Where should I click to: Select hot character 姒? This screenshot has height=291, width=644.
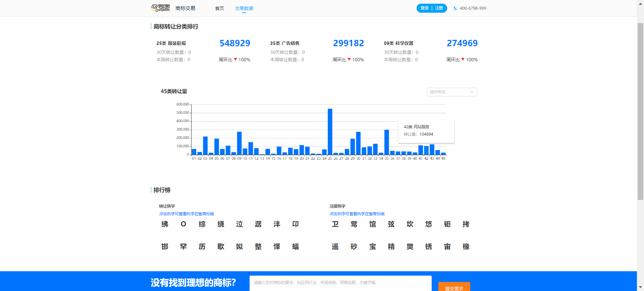pos(239,246)
